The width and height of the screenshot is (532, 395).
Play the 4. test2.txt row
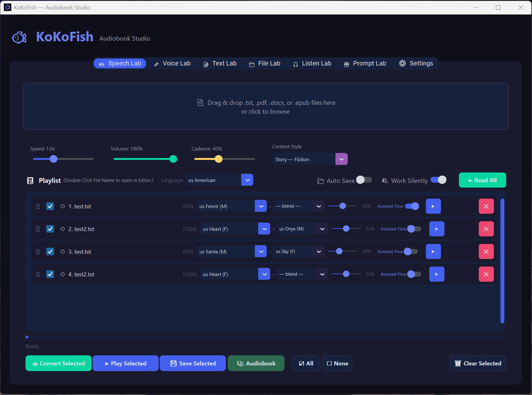point(437,274)
